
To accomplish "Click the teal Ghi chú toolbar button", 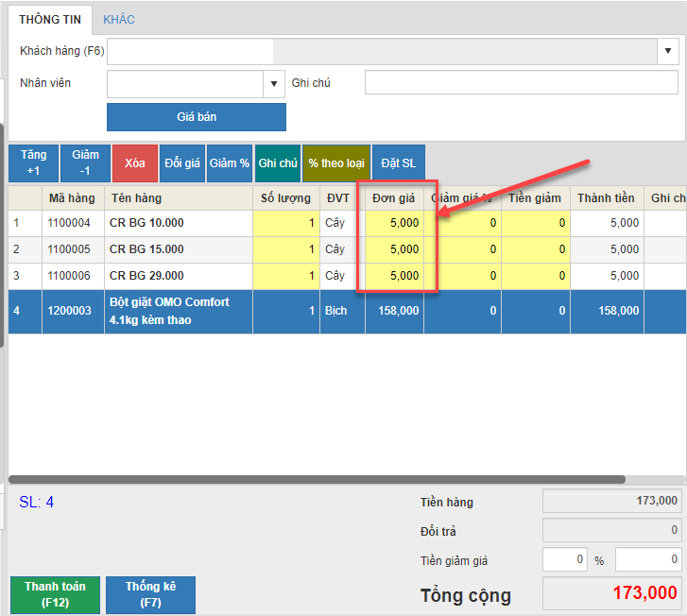I will pos(278,163).
